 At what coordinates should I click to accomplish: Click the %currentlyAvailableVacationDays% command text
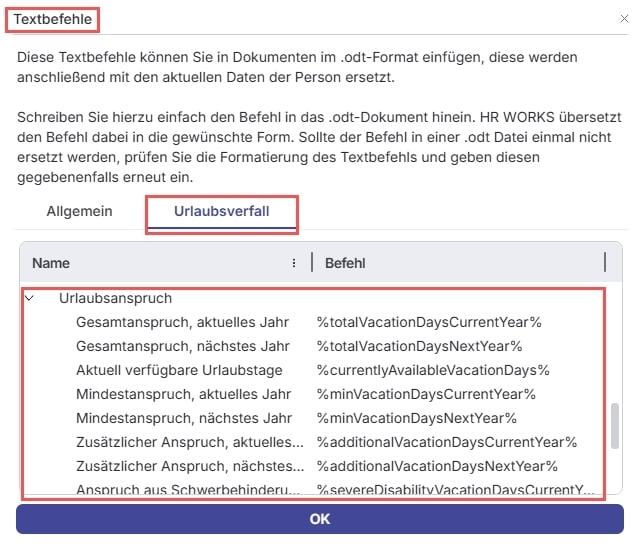point(433,370)
